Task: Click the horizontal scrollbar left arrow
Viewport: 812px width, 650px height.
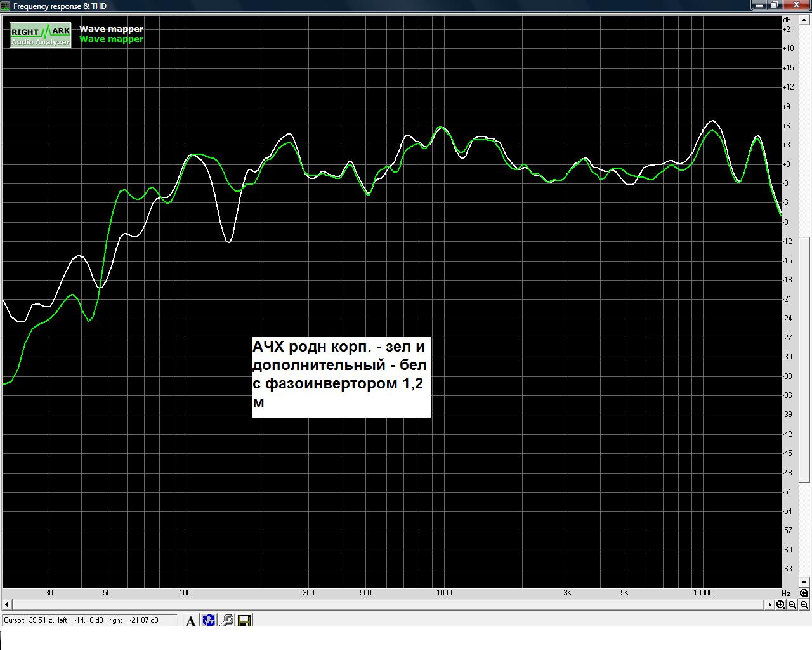Action: [x=7, y=604]
